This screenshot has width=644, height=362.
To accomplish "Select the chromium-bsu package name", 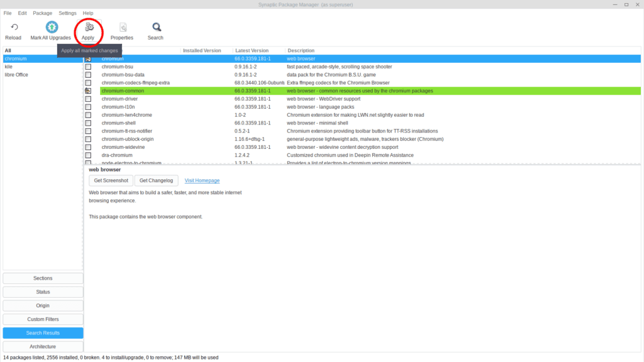I will click(117, 67).
